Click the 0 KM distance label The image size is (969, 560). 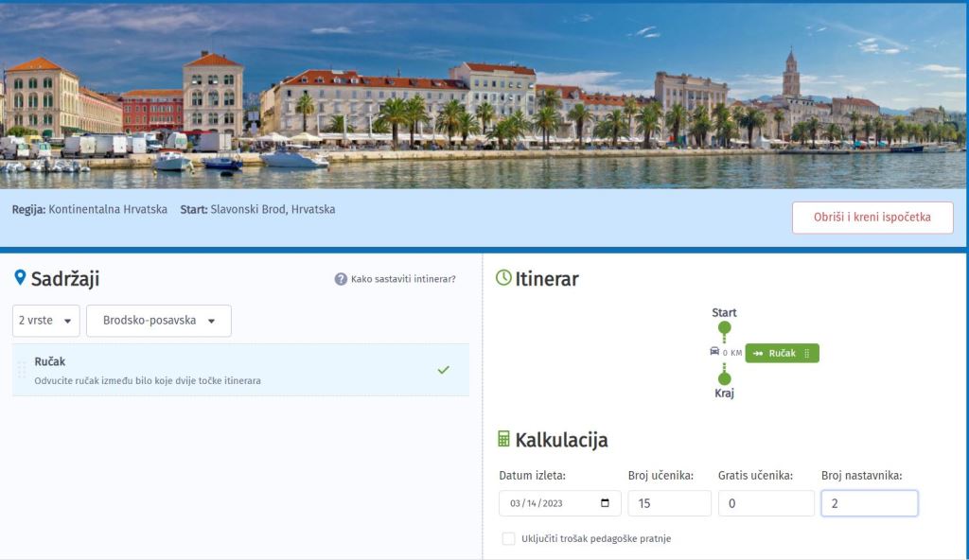732,353
